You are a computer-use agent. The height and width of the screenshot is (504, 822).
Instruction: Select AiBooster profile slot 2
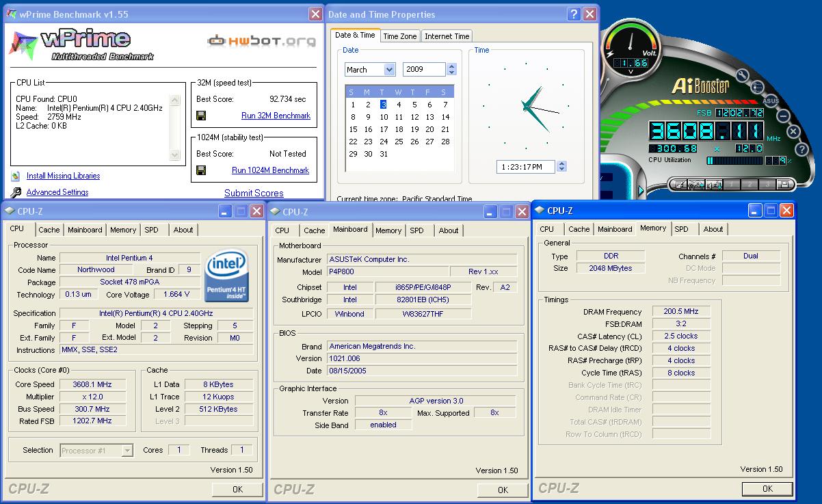750,184
